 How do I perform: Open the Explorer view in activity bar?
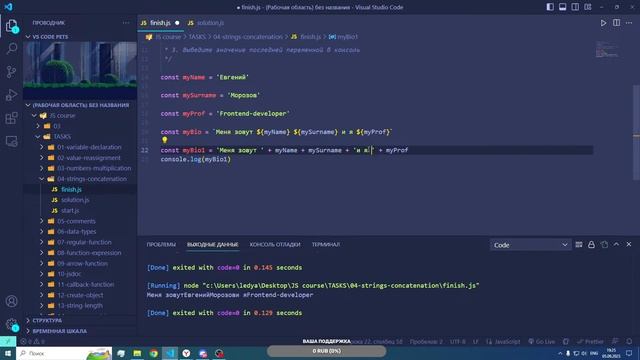11,26
